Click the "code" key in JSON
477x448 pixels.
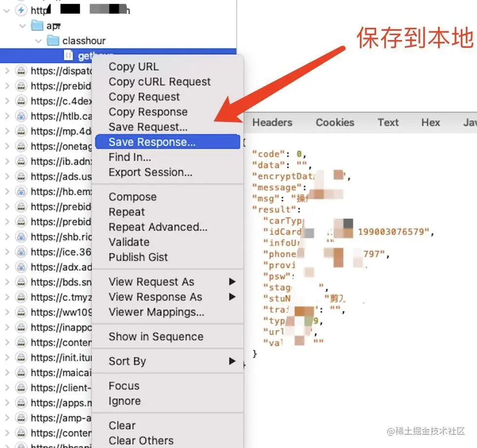click(x=268, y=154)
